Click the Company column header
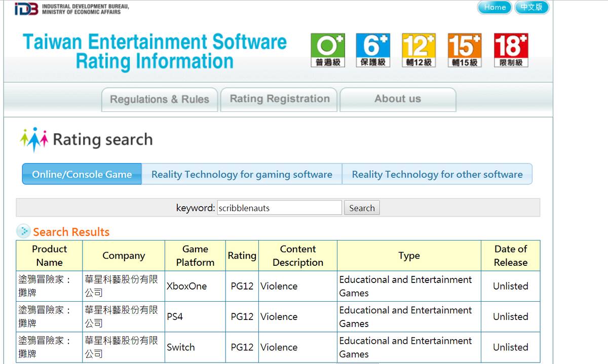Image resolution: width=608 pixels, height=364 pixels. [124, 256]
